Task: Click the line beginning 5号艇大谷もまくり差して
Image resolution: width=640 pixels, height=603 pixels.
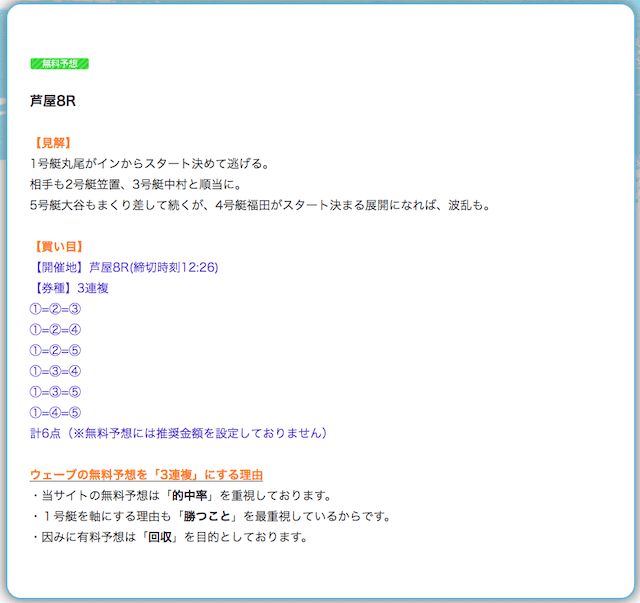Action: 260,205
